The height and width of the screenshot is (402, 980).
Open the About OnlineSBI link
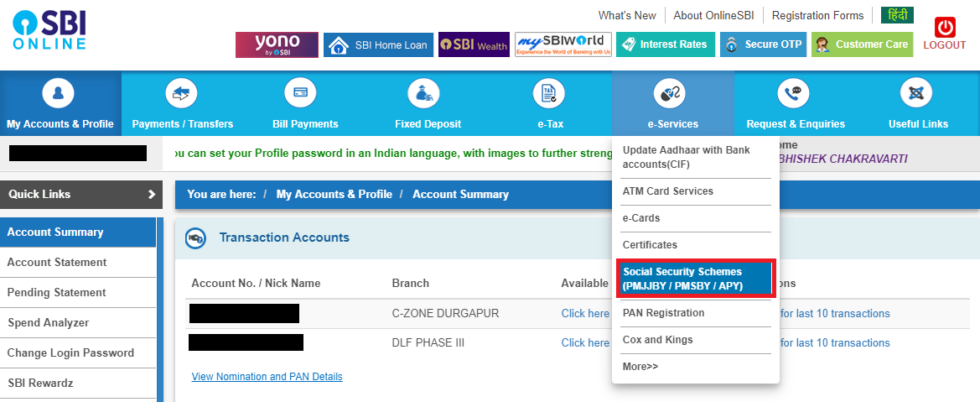click(713, 16)
